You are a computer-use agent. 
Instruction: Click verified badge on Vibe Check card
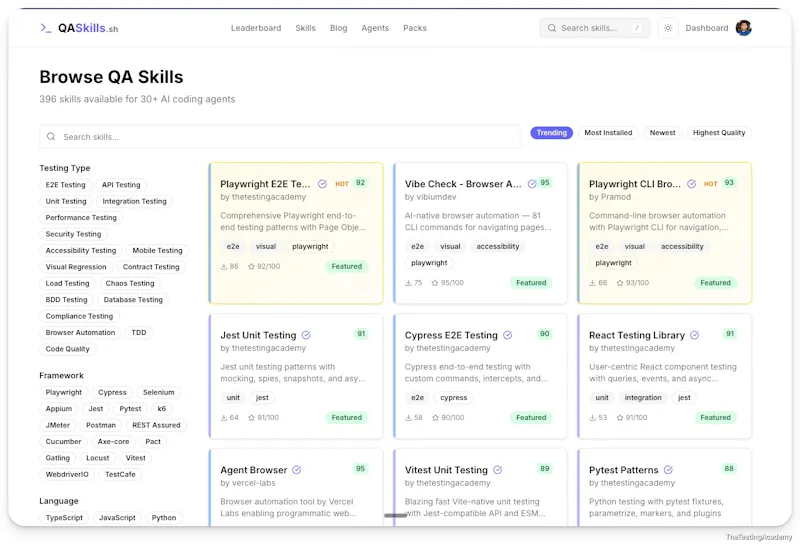532,184
